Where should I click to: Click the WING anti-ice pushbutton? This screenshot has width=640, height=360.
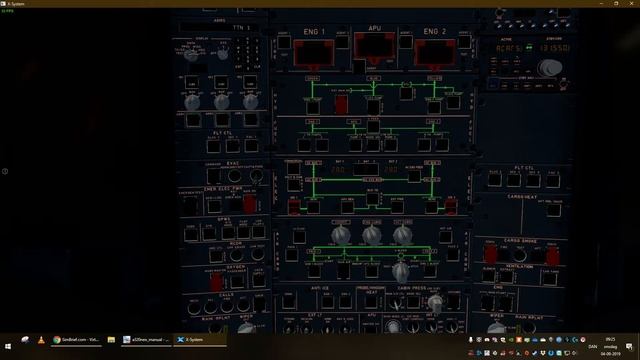tap(289, 302)
